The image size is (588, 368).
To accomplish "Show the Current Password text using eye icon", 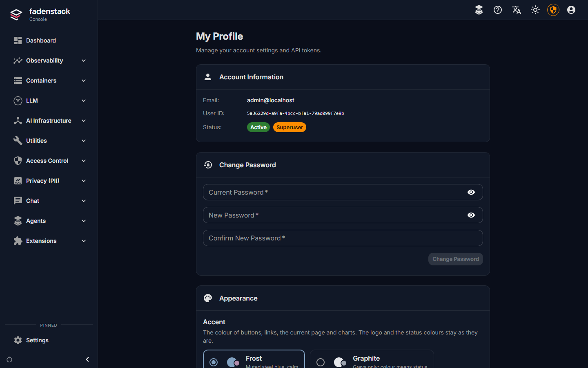I will (471, 192).
